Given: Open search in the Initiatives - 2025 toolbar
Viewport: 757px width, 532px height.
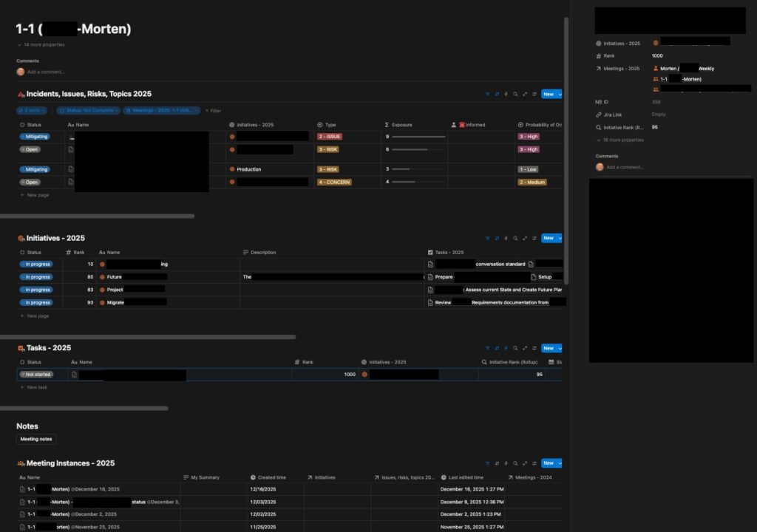Looking at the screenshot, I should pos(515,238).
